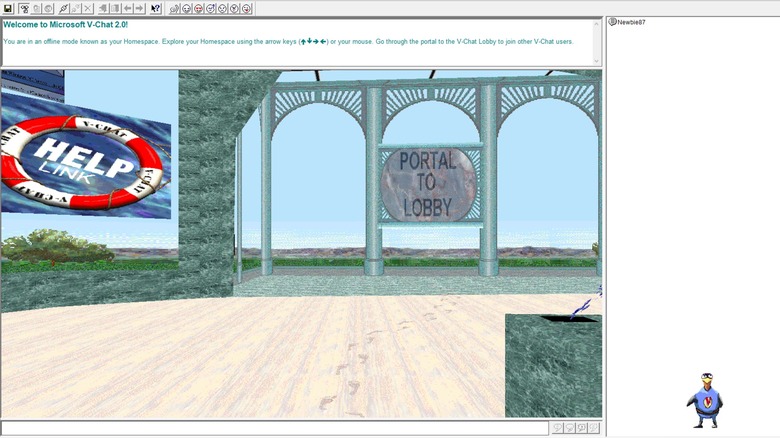Click the red-faced angry gesture icon
This screenshot has height=438, width=780.
198,8
